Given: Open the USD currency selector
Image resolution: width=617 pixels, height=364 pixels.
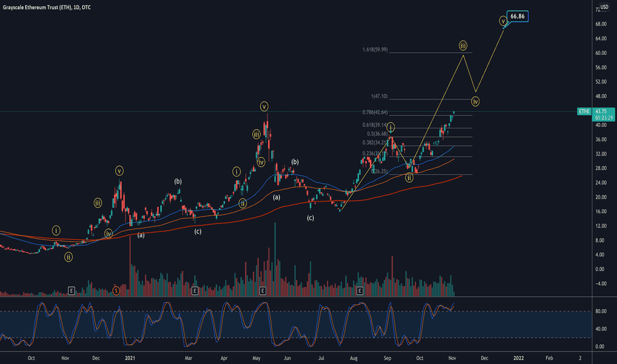Looking at the screenshot, I should pyautogui.click(x=604, y=7).
